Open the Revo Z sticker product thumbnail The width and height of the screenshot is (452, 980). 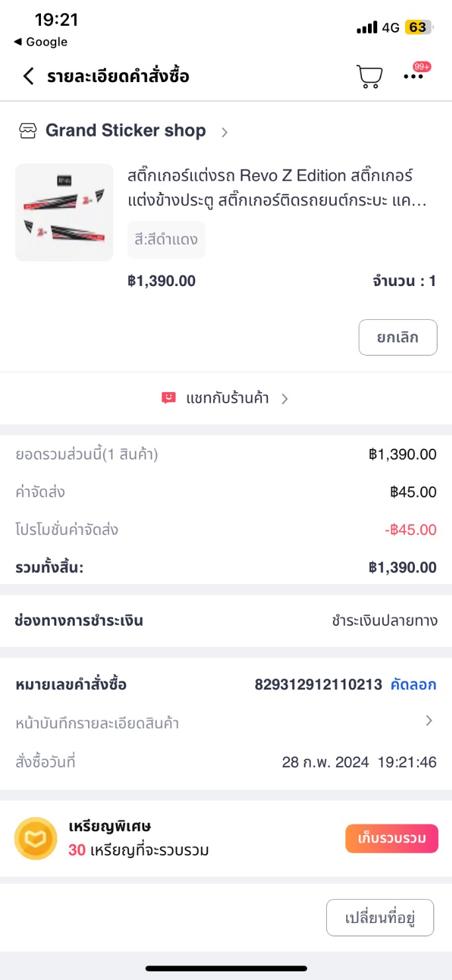pyautogui.click(x=64, y=213)
